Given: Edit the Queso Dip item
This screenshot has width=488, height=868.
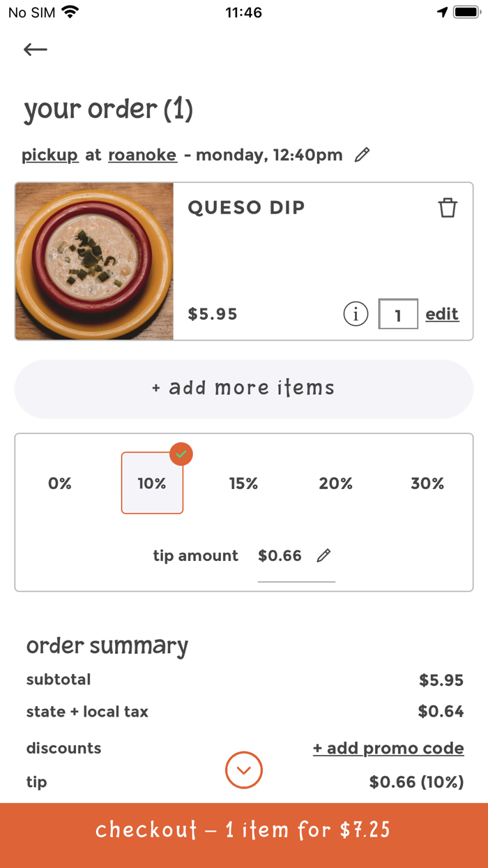Looking at the screenshot, I should click(442, 314).
